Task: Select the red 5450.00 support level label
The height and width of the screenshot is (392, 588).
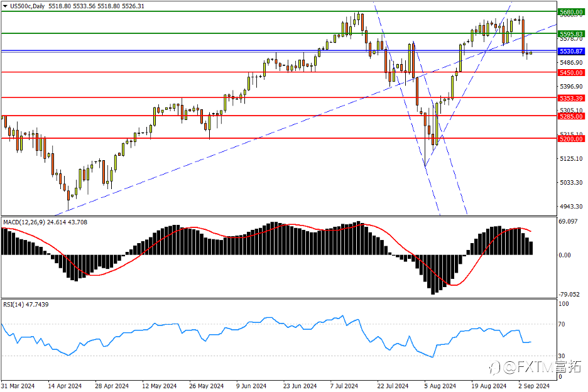Action: click(x=571, y=72)
